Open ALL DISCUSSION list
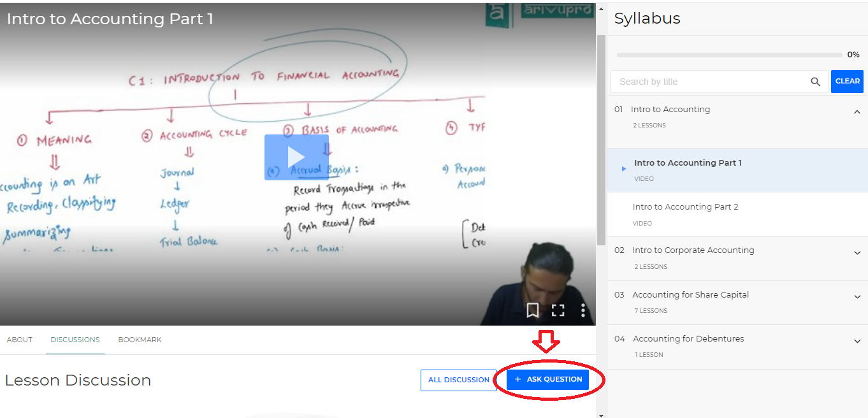Viewport: 868px width, 418px height. 459,380
